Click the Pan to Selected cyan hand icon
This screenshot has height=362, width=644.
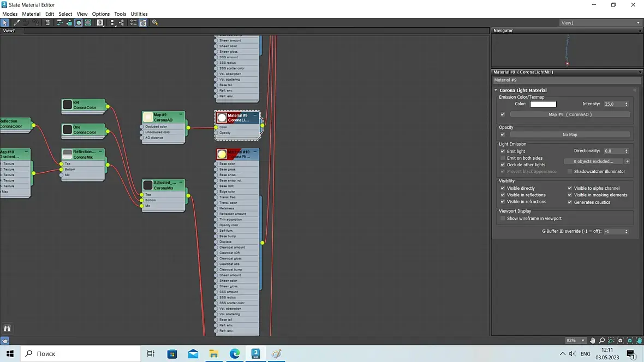[640, 341]
